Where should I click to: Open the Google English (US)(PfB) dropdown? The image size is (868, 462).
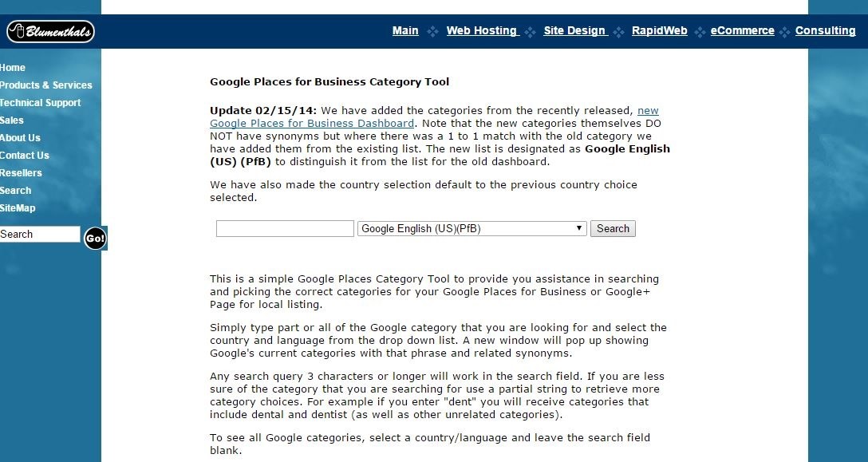471,229
